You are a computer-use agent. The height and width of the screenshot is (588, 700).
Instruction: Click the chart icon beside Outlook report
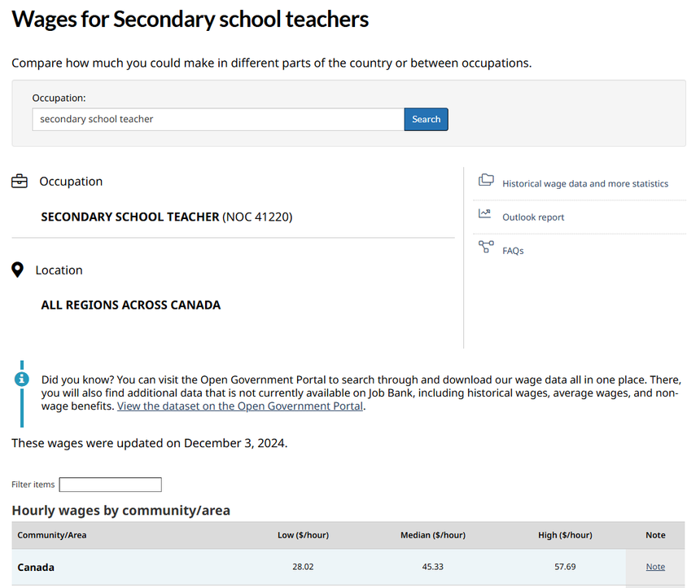point(485,214)
